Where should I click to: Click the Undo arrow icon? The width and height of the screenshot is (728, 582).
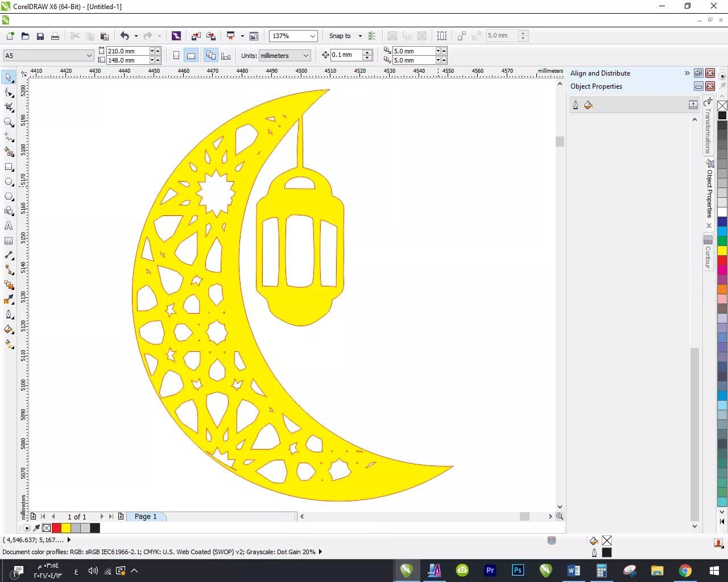125,36
